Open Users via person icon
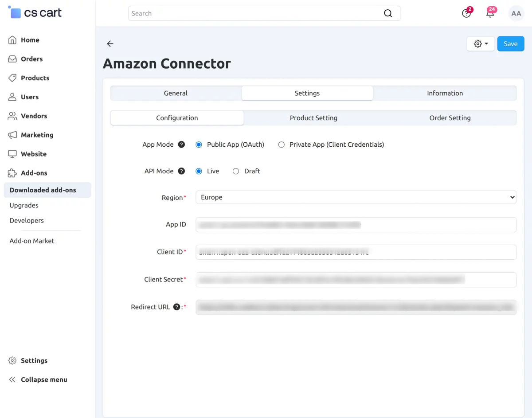This screenshot has width=532, height=418. tap(12, 97)
